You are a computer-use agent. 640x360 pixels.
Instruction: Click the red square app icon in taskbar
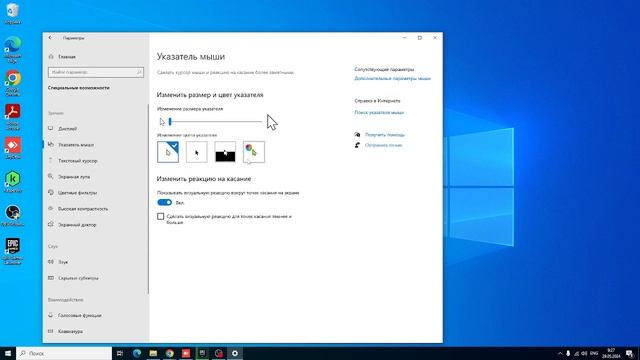click(186, 353)
